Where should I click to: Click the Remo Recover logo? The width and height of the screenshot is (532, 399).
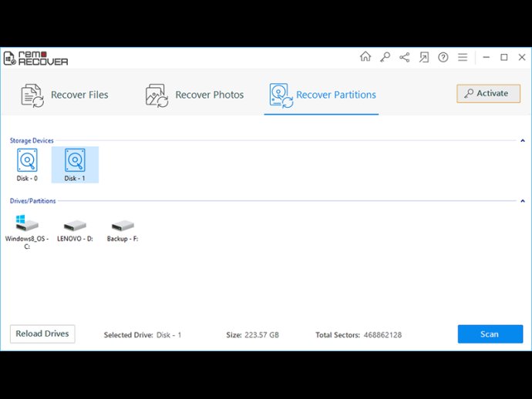coord(35,59)
